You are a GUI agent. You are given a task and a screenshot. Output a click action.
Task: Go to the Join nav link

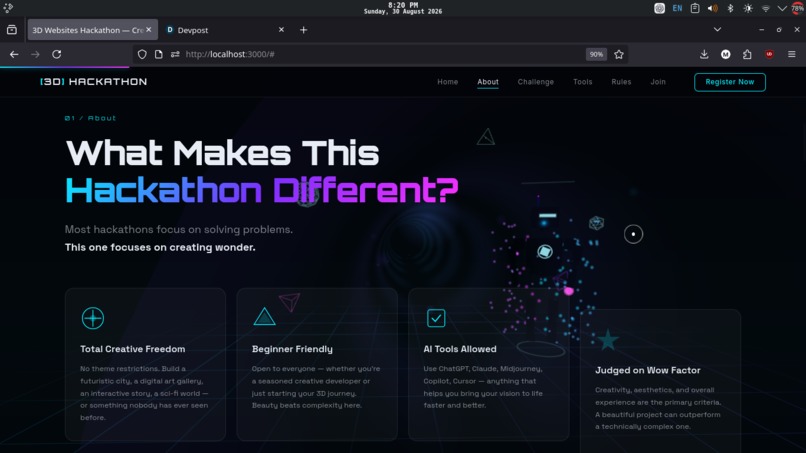tap(658, 82)
